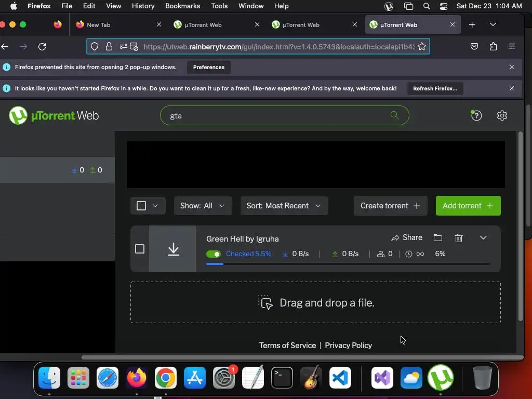Click the download arrow thumbnail for Green Hell
Screen dimensions: 532x399
(172, 249)
